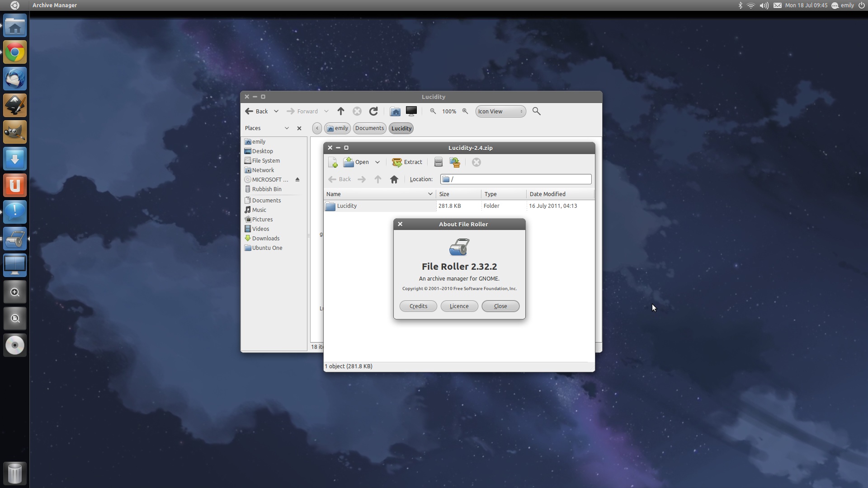The width and height of the screenshot is (868, 488).
Task: Click the 100% zoom level
Action: 449,111
